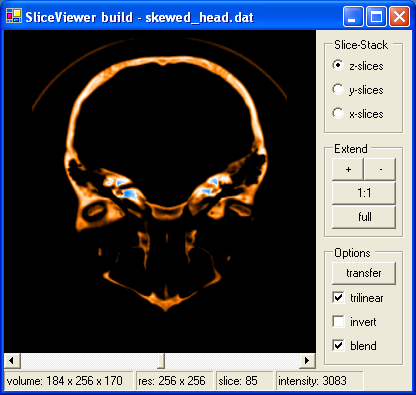This screenshot has height=395, width=416.
Task: Select the z-slices radio button
Action: point(338,65)
